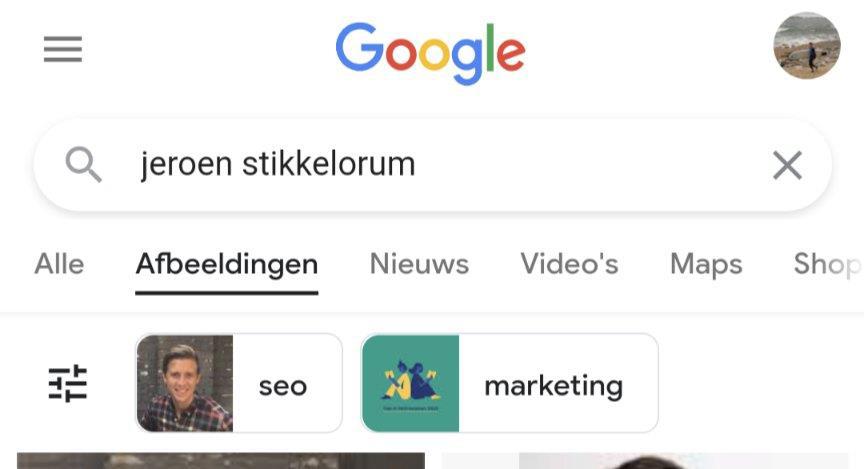864x469 pixels.
Task: Switch to the Alle tab
Action: 59,264
